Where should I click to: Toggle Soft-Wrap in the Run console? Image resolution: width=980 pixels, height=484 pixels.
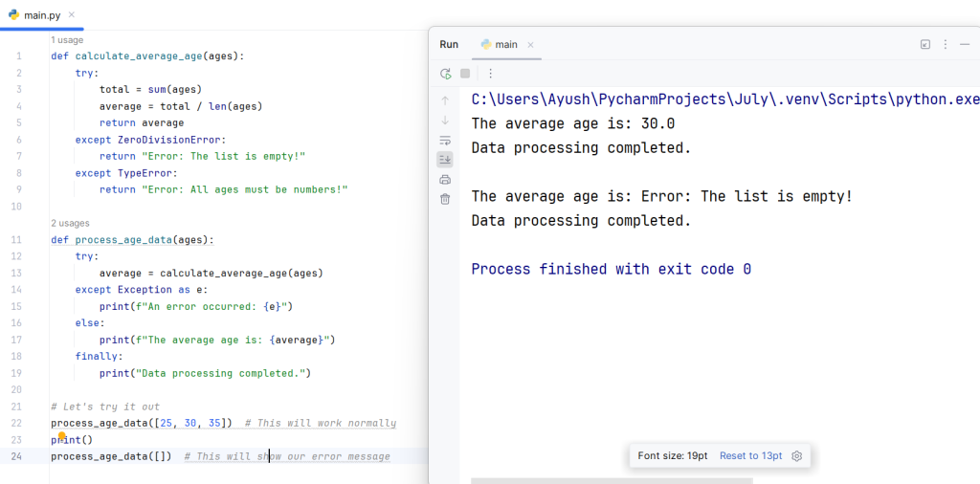click(445, 140)
